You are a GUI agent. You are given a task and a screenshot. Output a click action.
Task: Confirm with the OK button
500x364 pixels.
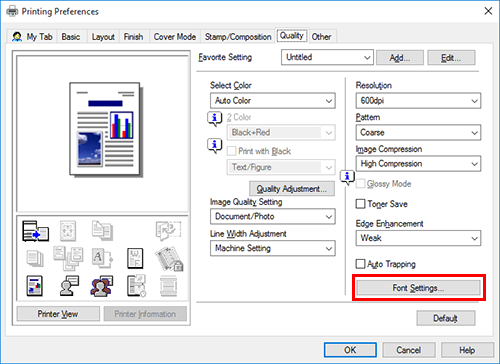point(350,350)
